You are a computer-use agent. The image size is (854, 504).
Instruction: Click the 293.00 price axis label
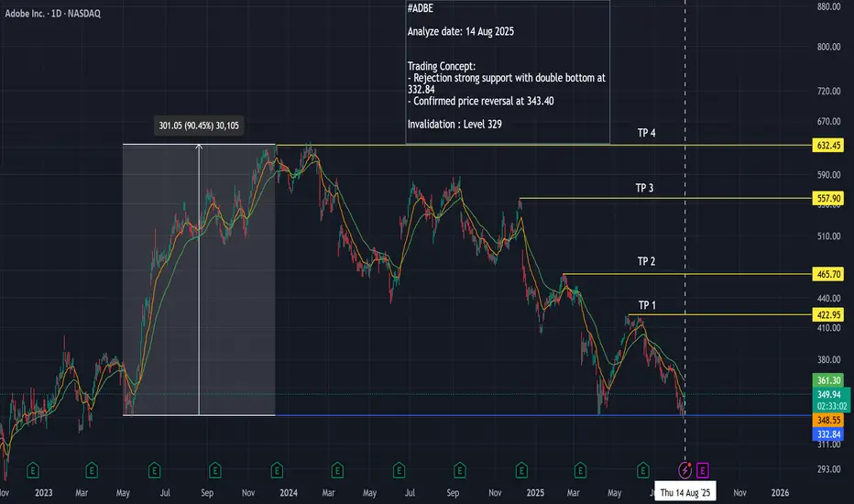[828, 468]
